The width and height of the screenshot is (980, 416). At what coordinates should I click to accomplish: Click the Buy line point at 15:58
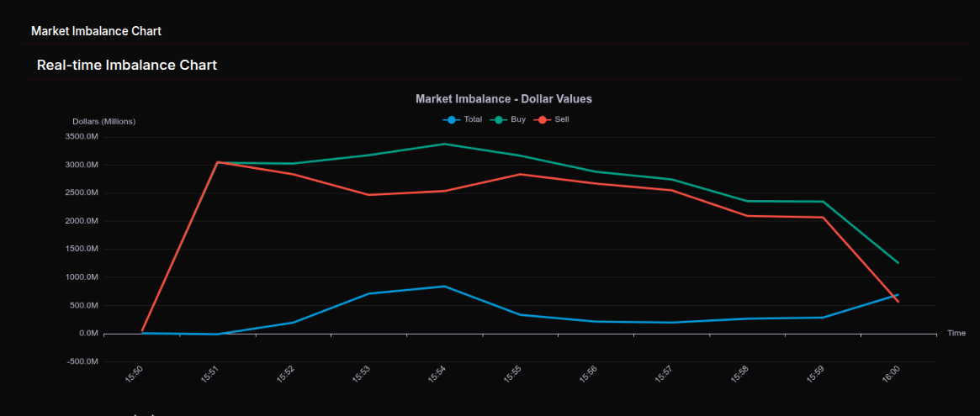click(747, 201)
